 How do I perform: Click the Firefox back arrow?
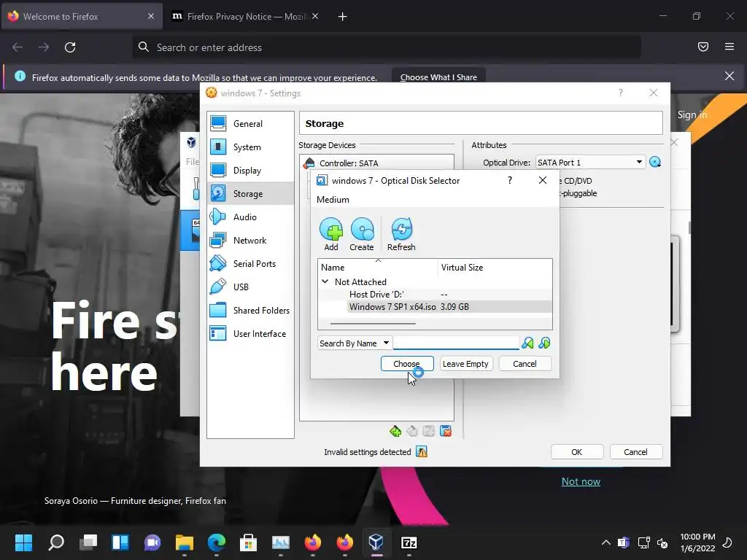[x=18, y=47]
